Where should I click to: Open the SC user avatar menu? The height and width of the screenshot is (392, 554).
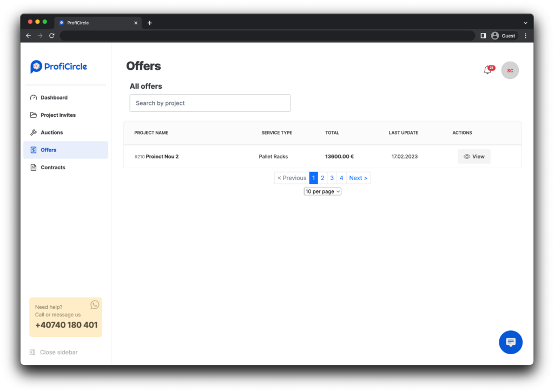[x=510, y=70]
